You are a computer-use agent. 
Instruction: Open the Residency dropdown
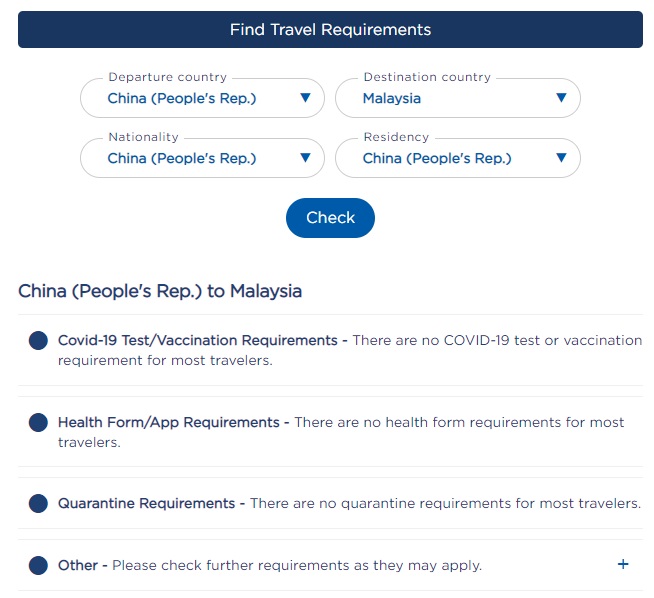pos(445,158)
